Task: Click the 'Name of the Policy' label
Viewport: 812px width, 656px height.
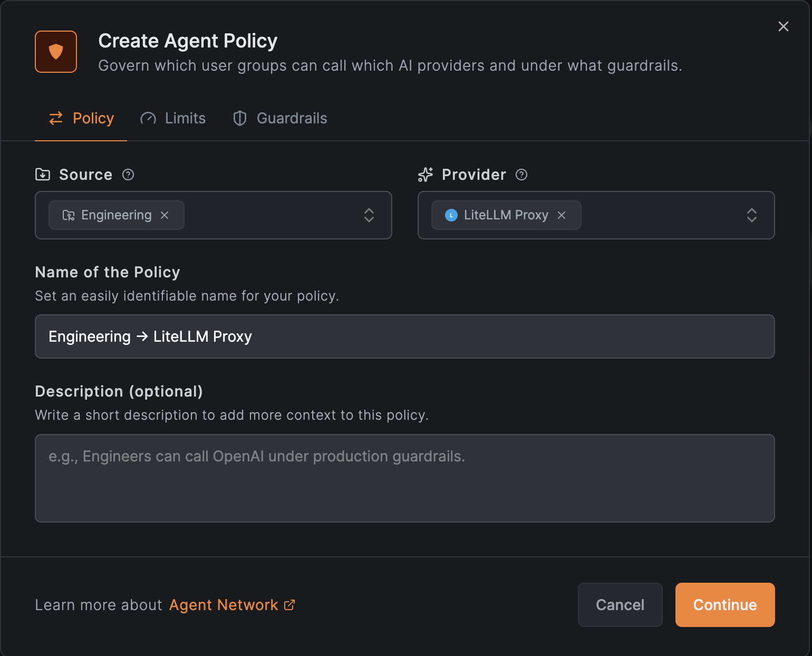Action: 108,272
